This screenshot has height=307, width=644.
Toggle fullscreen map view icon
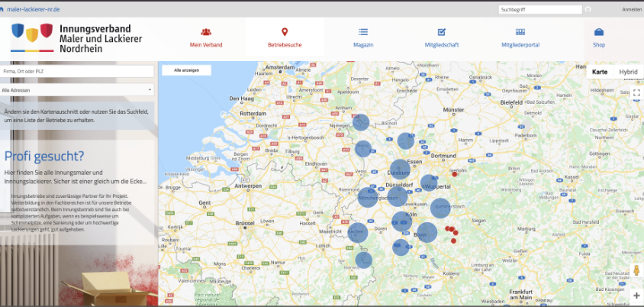click(x=636, y=93)
